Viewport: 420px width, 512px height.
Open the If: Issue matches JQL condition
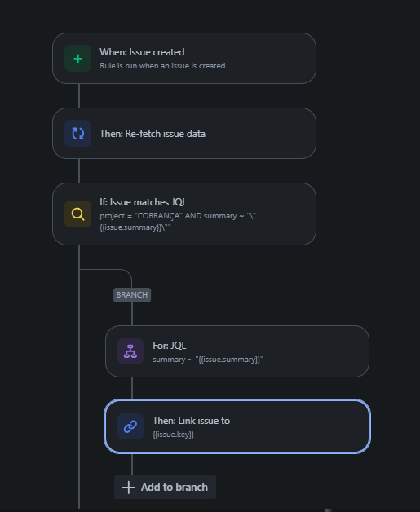pyautogui.click(x=184, y=214)
